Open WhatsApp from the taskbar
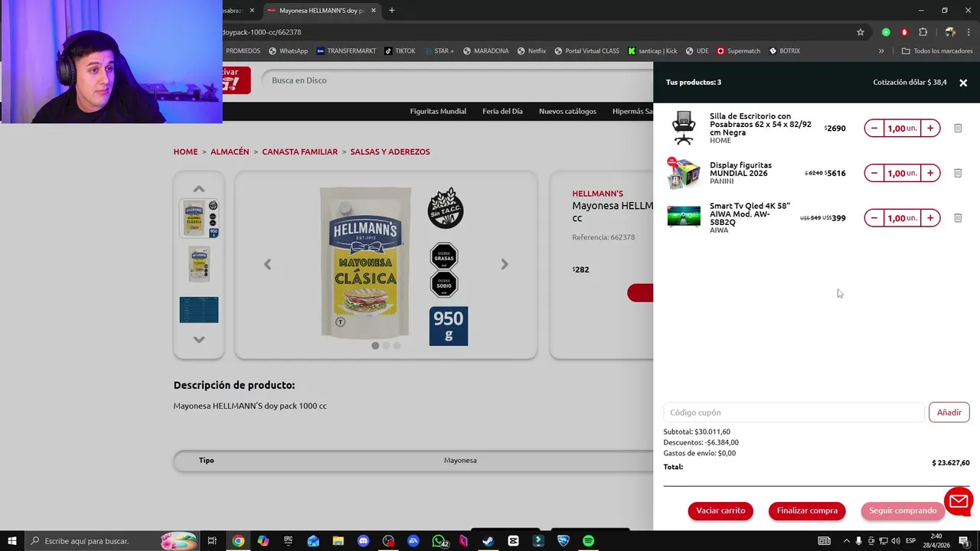Screen dimensions: 980x551 (x=438, y=541)
